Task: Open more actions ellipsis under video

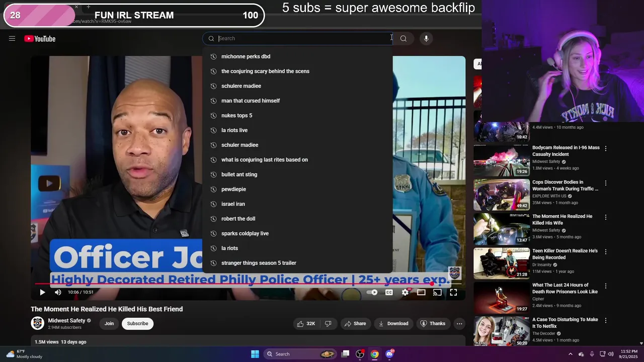Action: (459, 323)
